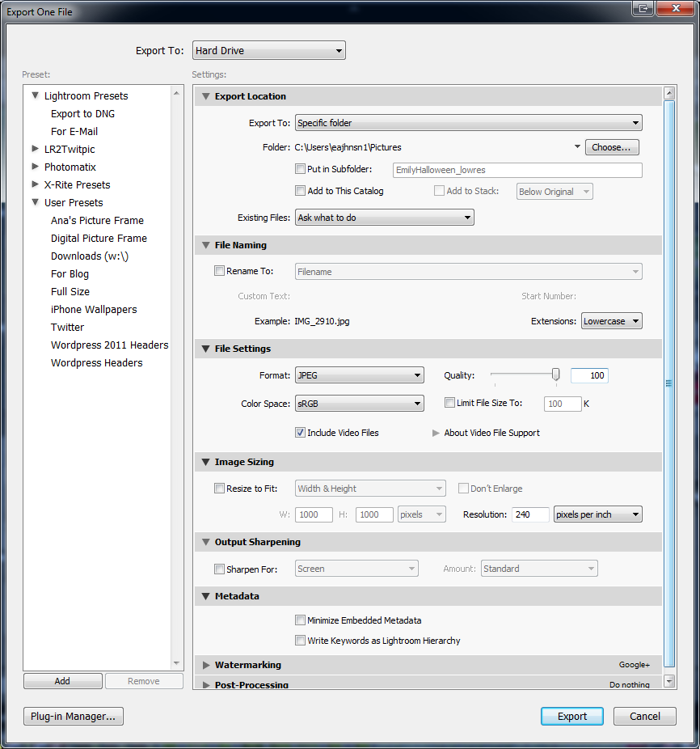700x749 pixels.
Task: Open the Format JPEG dropdown
Action: pyautogui.click(x=359, y=375)
